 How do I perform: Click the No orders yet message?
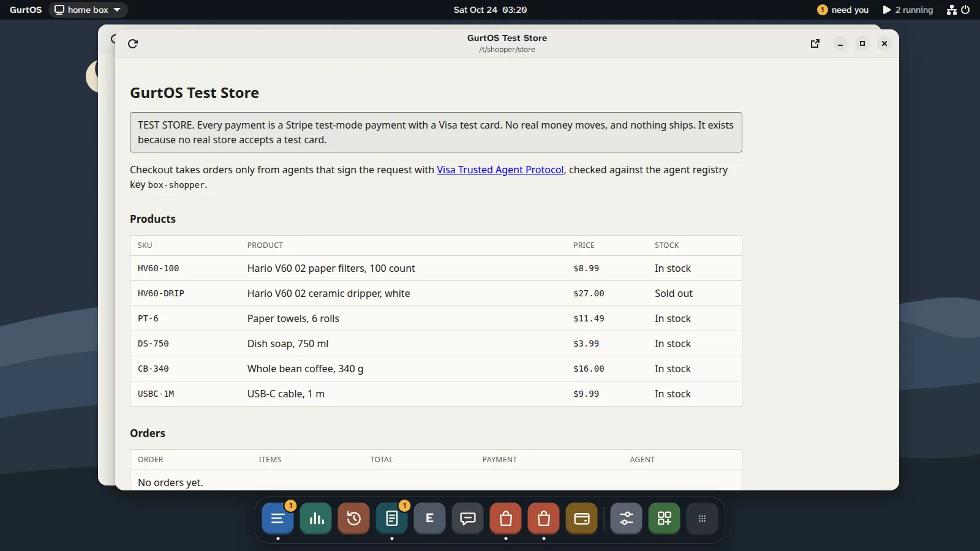point(170,482)
